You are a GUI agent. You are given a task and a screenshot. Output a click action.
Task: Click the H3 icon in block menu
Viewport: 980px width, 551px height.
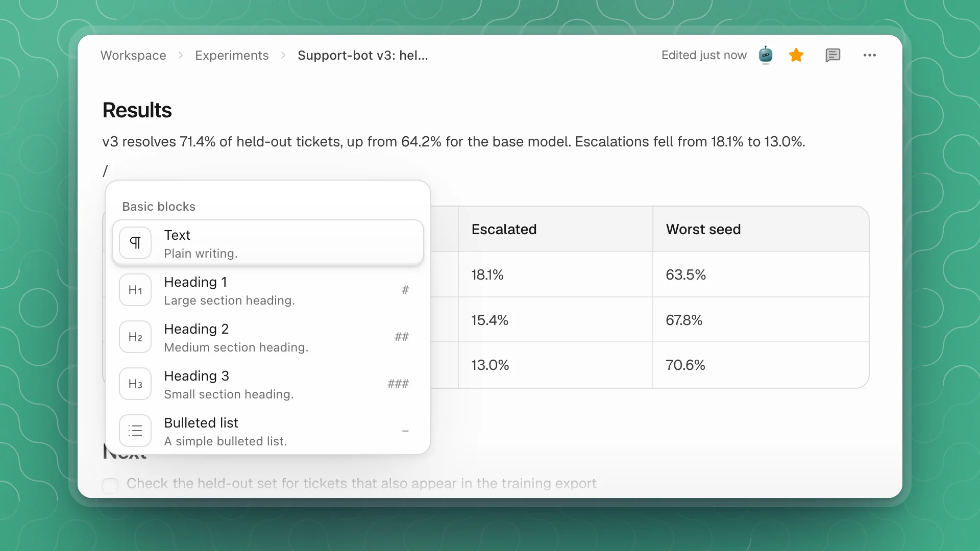click(x=135, y=384)
